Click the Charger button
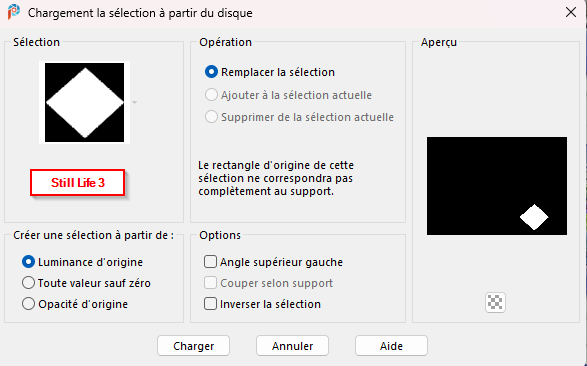The height and width of the screenshot is (366, 587). (x=194, y=346)
